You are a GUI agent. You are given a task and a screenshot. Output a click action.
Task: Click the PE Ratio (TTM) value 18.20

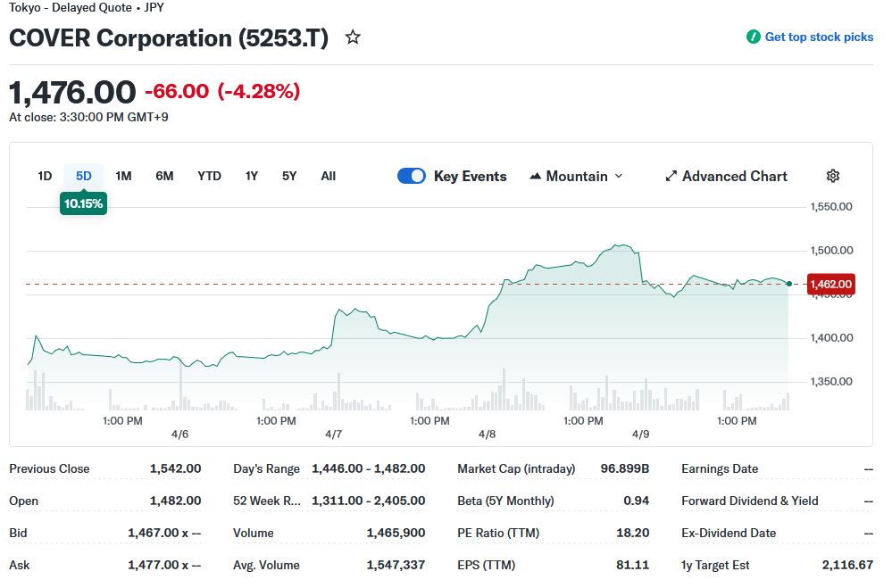pyautogui.click(x=633, y=534)
